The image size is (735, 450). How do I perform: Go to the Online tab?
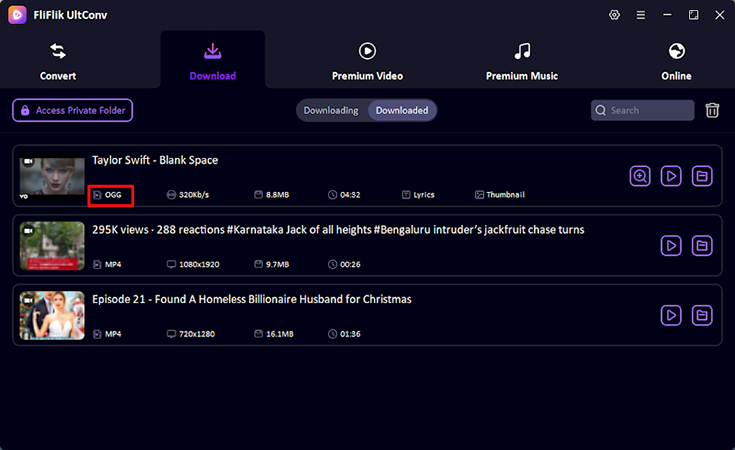coord(676,61)
